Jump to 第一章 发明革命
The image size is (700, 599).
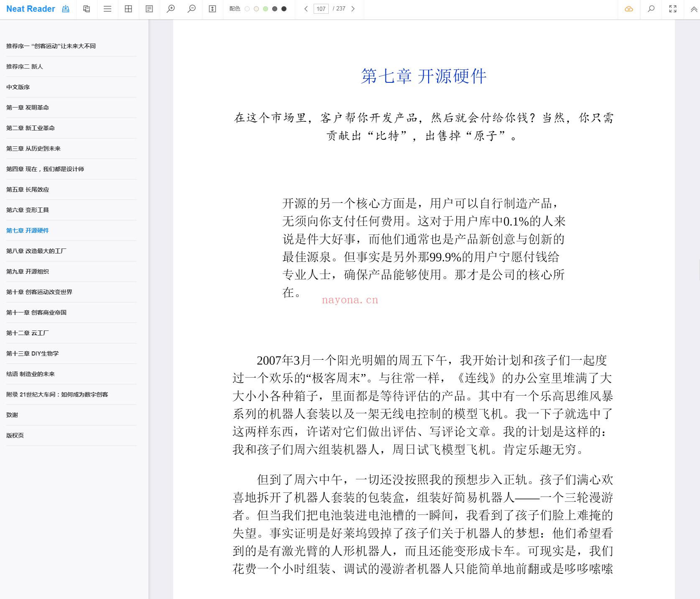(x=28, y=108)
